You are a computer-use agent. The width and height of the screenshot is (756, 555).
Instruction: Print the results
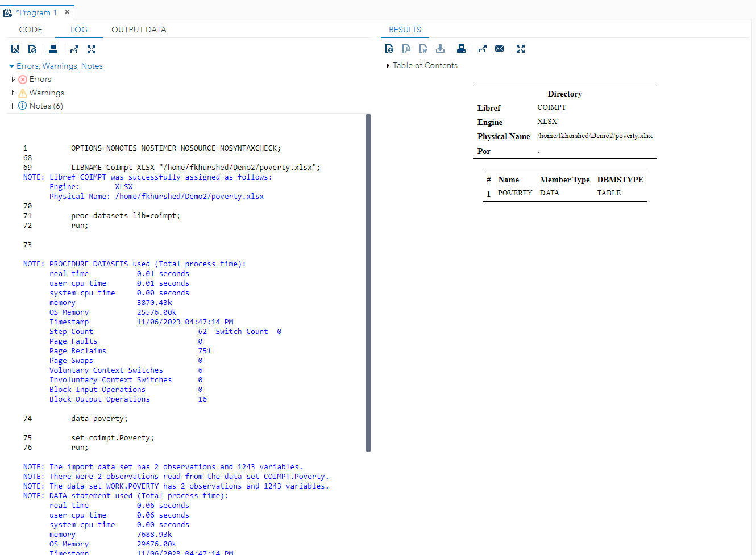[461, 49]
